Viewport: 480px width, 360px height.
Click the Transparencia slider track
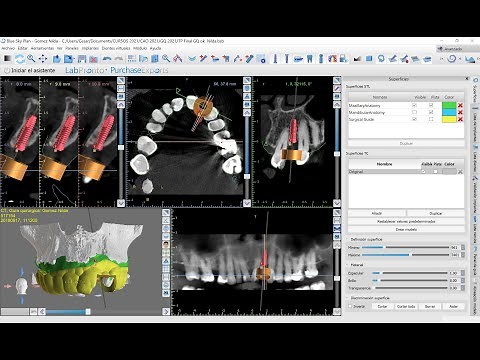[x=411, y=288]
